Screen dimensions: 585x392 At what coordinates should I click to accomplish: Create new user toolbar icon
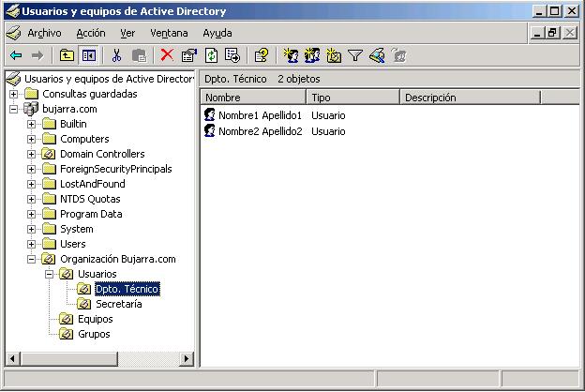[291, 56]
